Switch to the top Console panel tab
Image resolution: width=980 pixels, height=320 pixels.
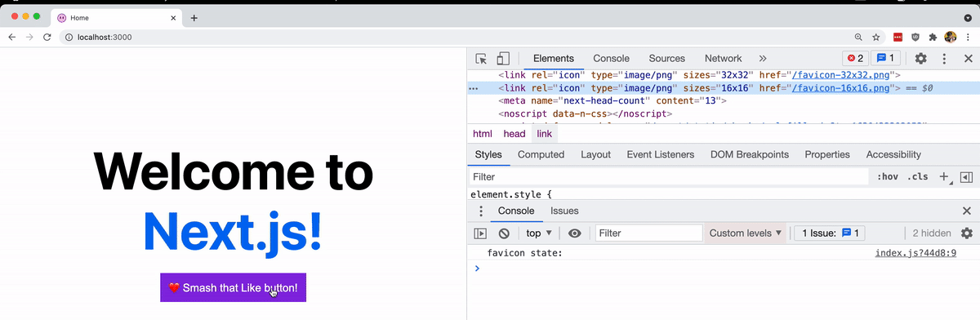[611, 59]
